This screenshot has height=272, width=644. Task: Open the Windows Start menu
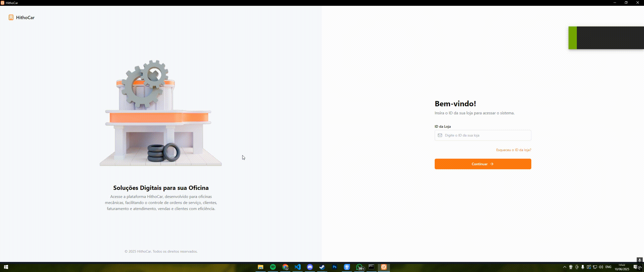click(x=6, y=267)
